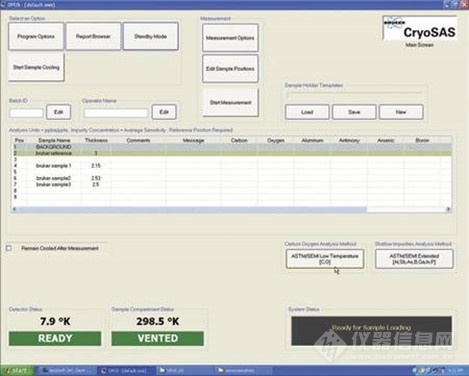469x376 pixels.
Task: Open Program Options
Action: click(36, 36)
